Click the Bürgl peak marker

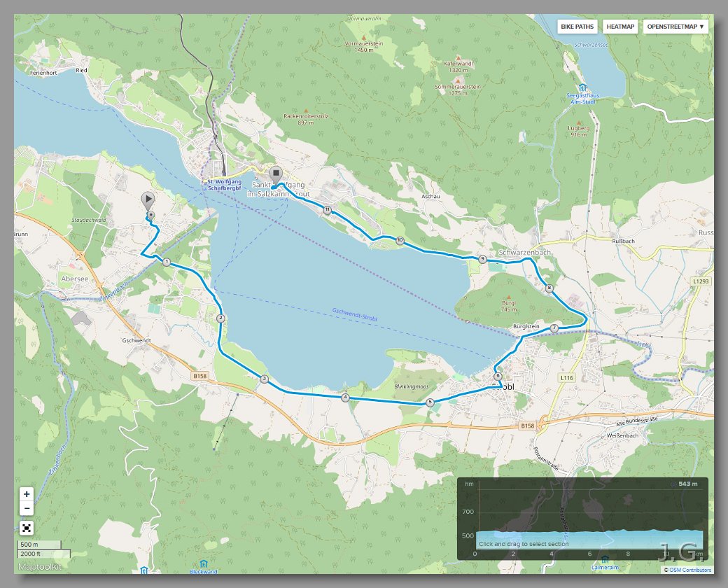pyautogui.click(x=508, y=297)
